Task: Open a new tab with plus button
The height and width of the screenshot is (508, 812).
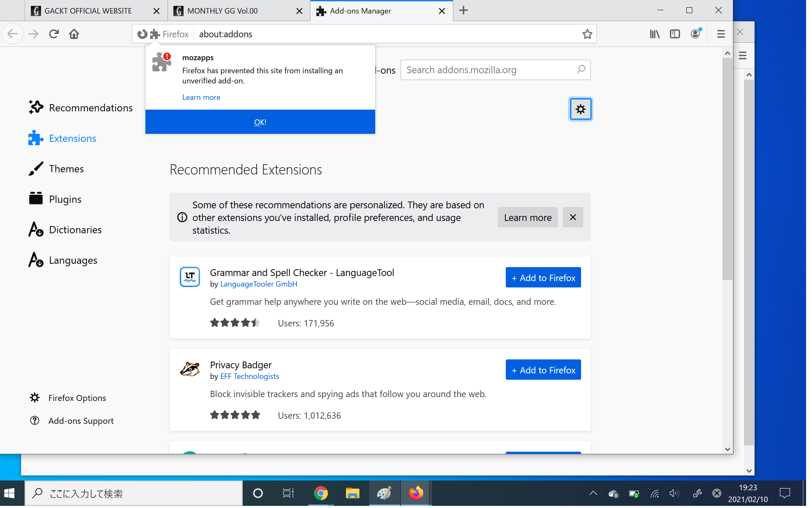Action: tap(464, 11)
